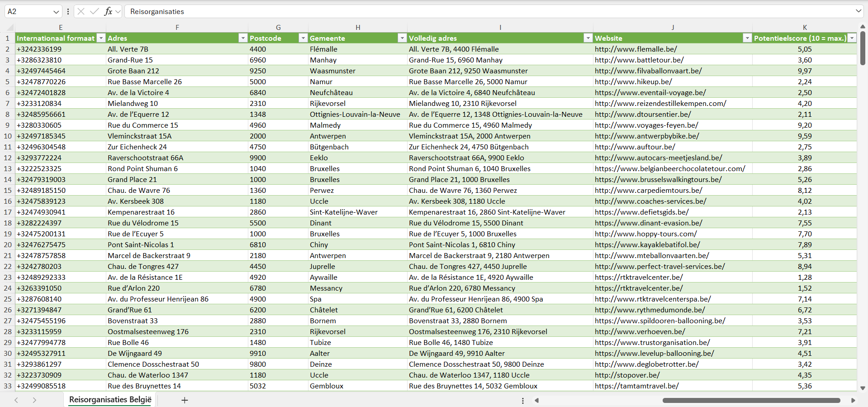
Task: Add a new sheet with plus icon
Action: (185, 400)
